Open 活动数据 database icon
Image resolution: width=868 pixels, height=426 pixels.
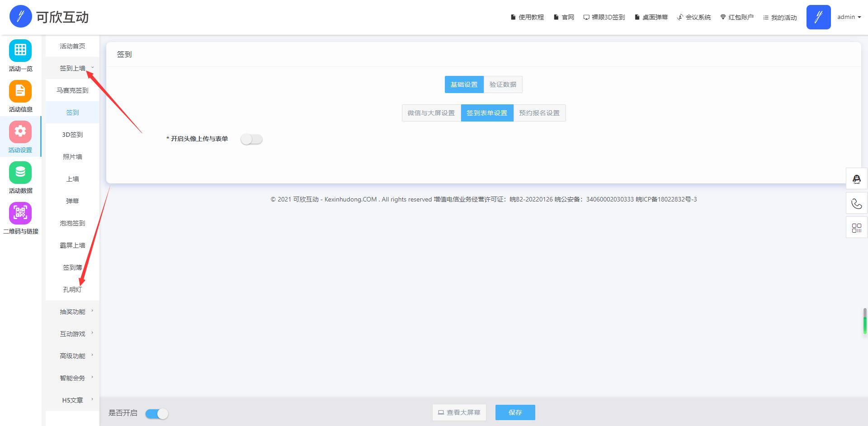pos(20,172)
